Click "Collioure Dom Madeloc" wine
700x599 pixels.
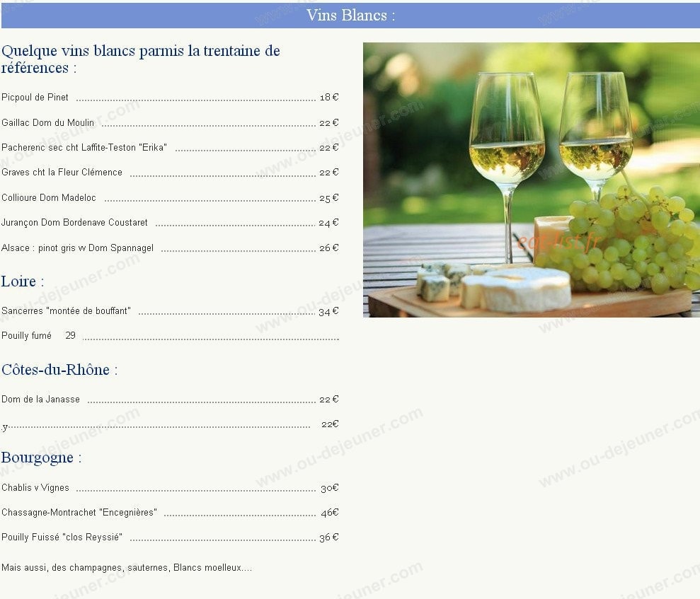tap(49, 197)
